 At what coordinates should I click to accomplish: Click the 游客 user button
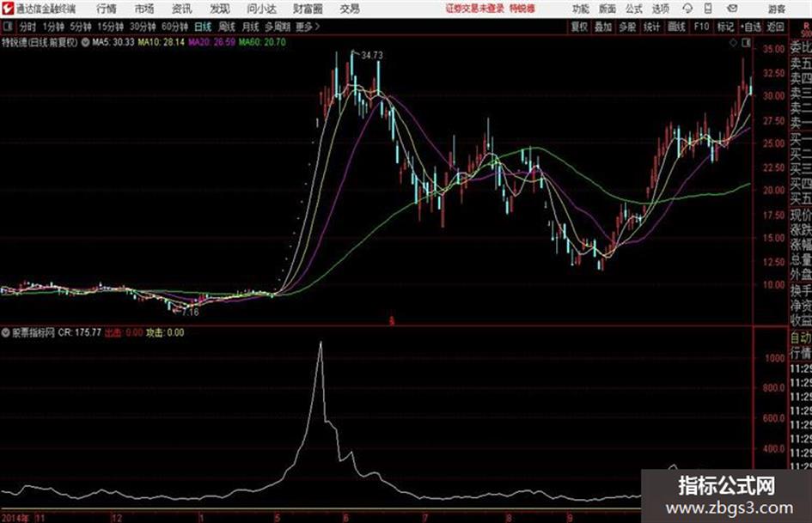[776, 9]
